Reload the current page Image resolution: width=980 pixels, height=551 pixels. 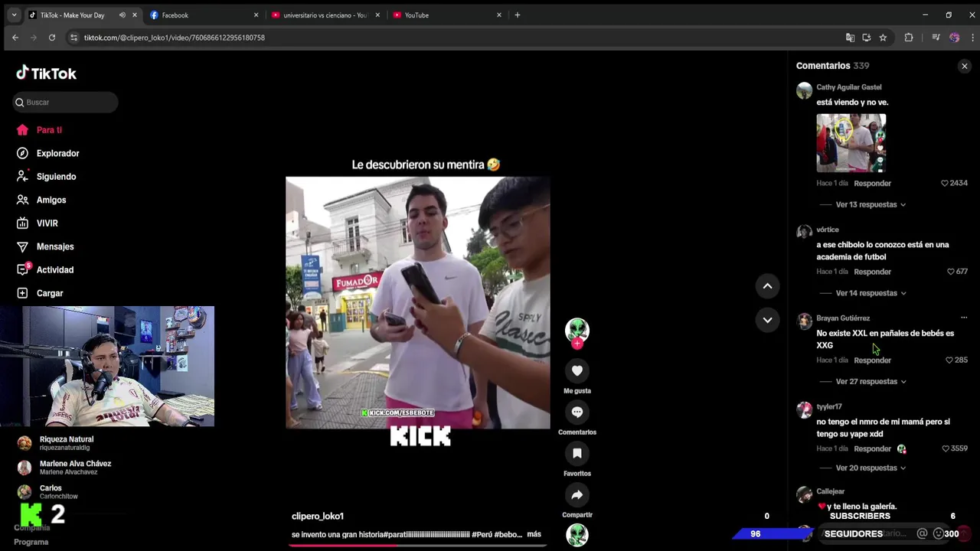(x=52, y=37)
